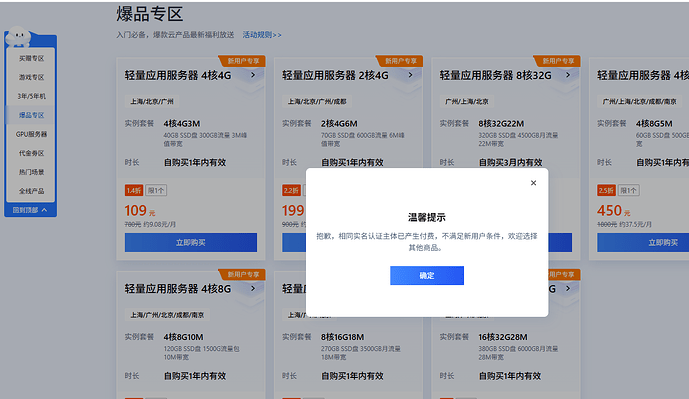Screen dimensions: 689x399
Task: Select 代金券区 in sidebar
Action: pyautogui.click(x=31, y=153)
